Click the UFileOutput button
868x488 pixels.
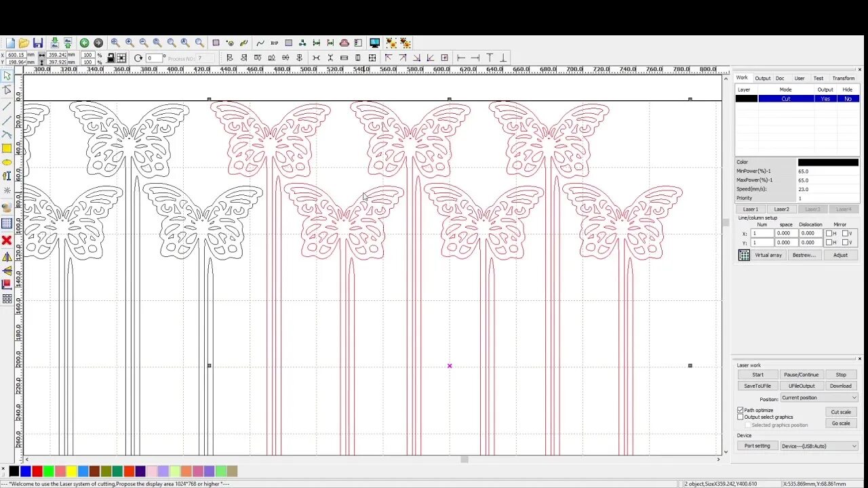(802, 386)
